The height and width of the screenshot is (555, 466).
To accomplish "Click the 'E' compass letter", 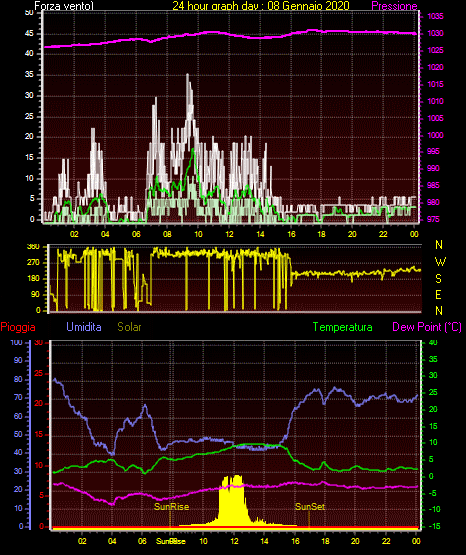I will pos(438,295).
